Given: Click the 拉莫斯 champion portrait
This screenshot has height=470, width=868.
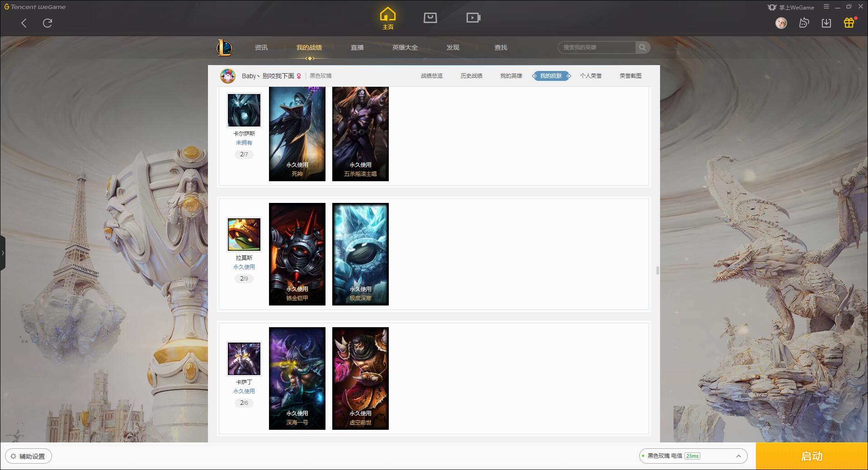Looking at the screenshot, I should point(244,235).
